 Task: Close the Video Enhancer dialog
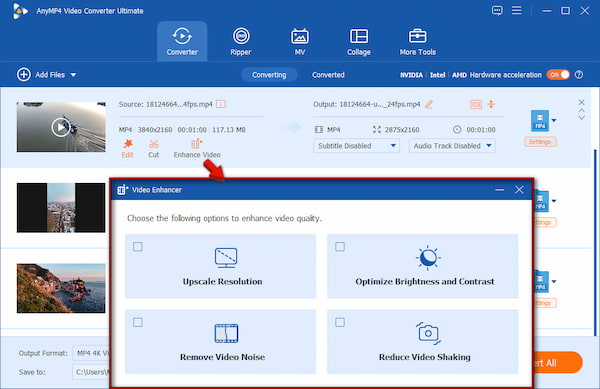[x=519, y=190]
